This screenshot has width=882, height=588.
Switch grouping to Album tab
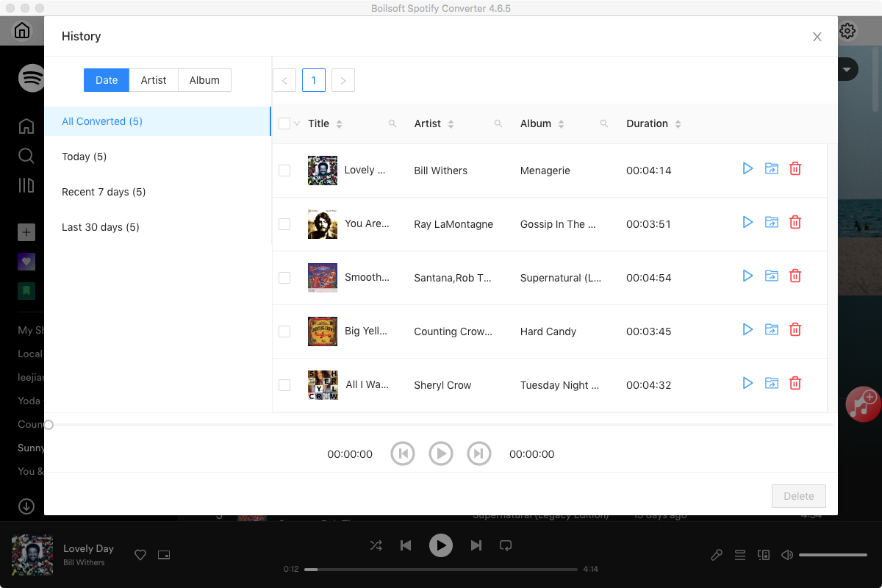tap(204, 80)
